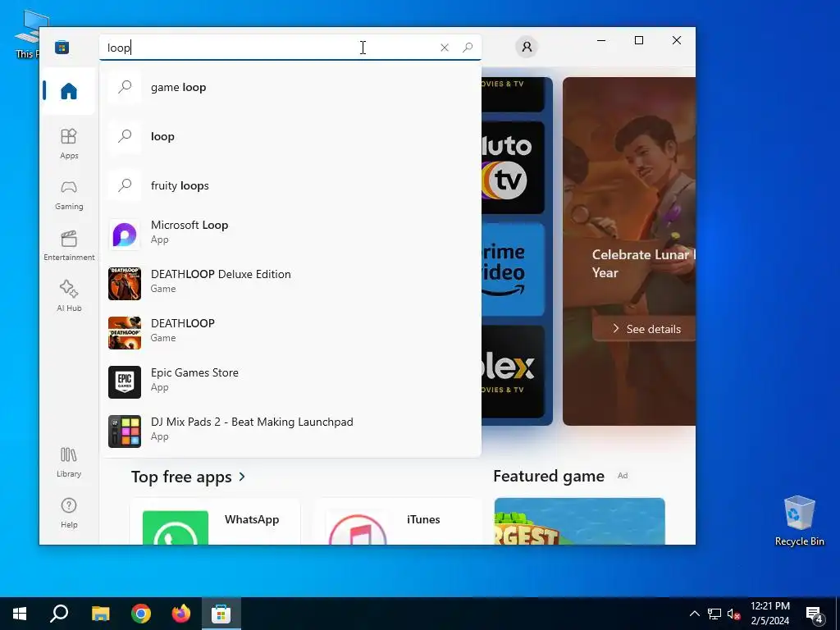
Task: Click the magnifier search button in search box
Action: [x=467, y=48]
